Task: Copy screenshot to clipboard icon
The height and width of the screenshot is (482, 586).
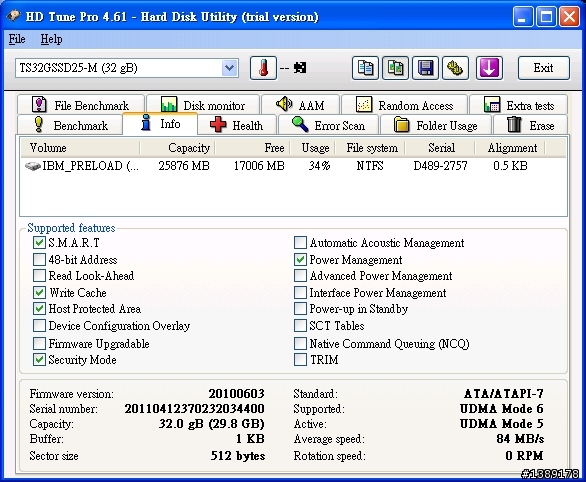Action: [395, 68]
